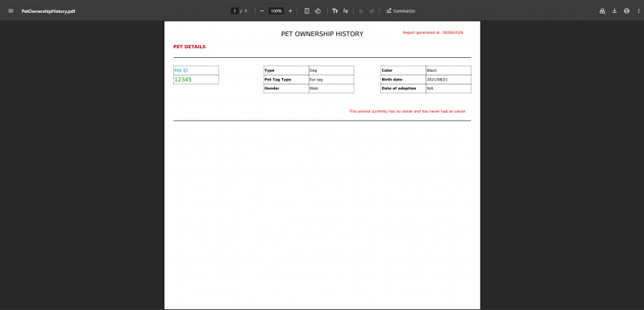Click the Summarize button
644x310 pixels.
pyautogui.click(x=401, y=11)
